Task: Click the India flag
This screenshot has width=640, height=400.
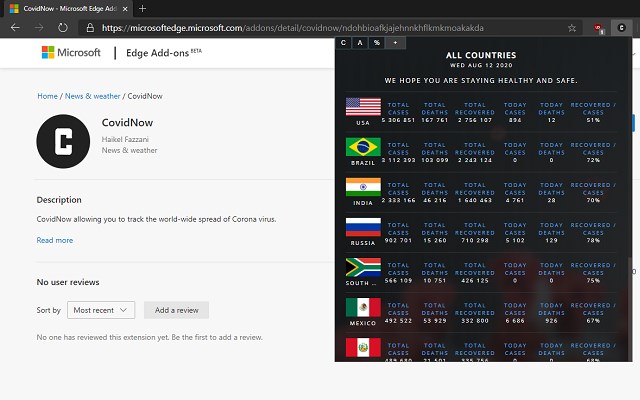Action: [x=363, y=187]
